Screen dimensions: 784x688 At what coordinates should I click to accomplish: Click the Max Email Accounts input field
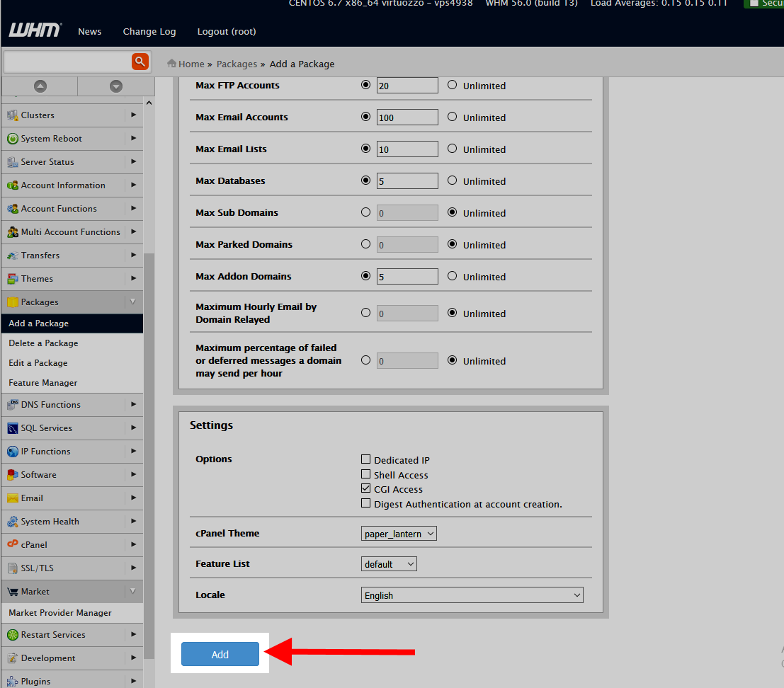coord(407,117)
